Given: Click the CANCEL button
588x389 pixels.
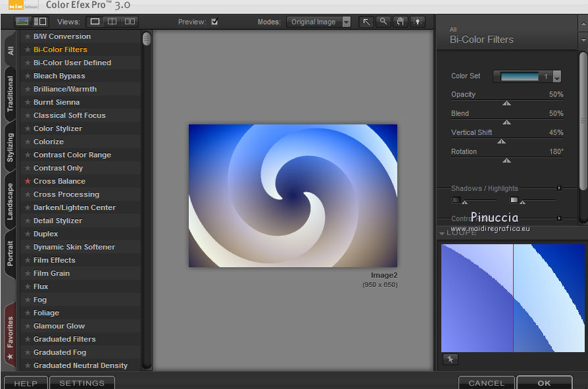Looking at the screenshot, I should (x=486, y=382).
